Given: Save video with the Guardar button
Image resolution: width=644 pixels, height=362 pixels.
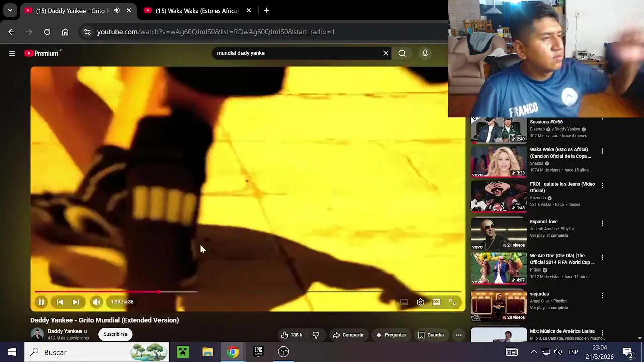Looking at the screenshot, I should pos(431,335).
